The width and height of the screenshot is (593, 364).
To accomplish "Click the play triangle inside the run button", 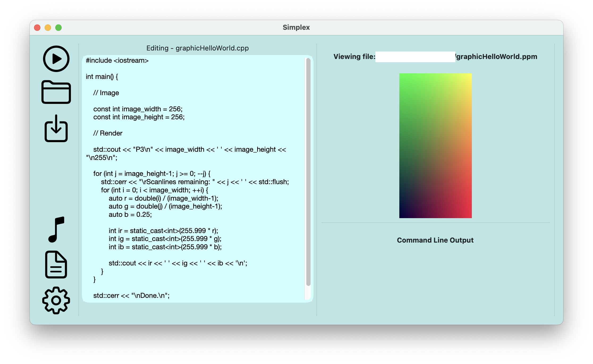I will pyautogui.click(x=57, y=59).
